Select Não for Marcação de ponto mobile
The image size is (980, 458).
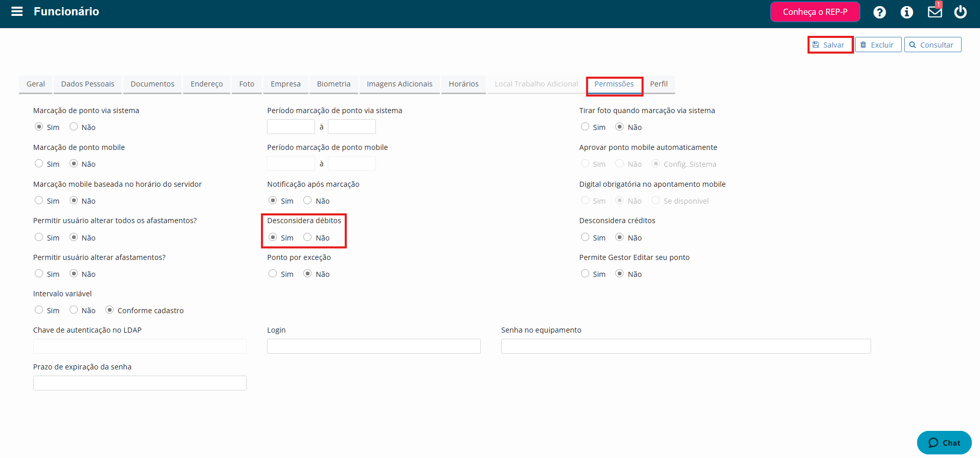point(74,163)
